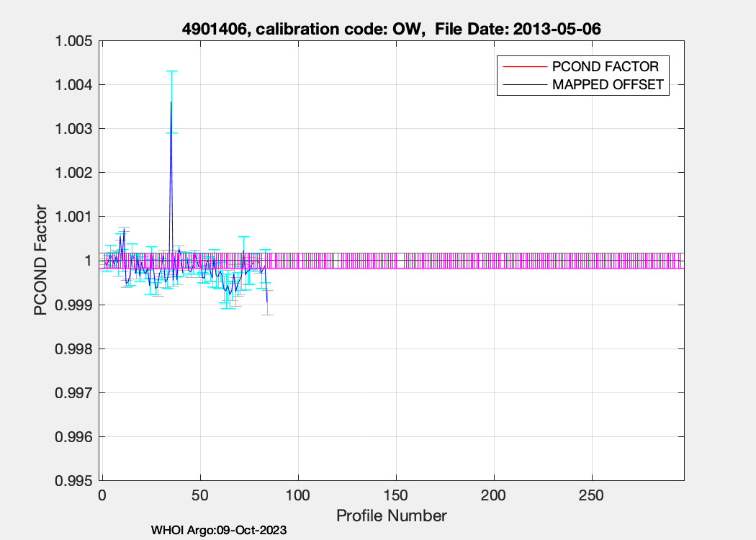
Task: Select the PCOND FACTOR legend label
Action: click(x=605, y=67)
